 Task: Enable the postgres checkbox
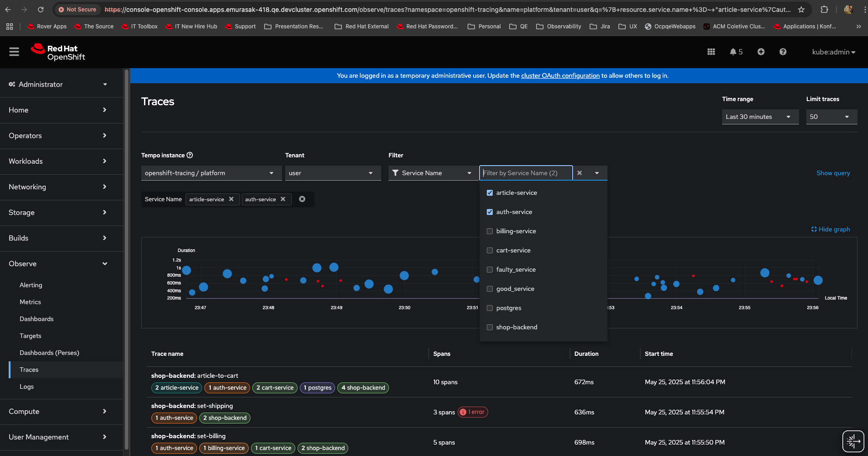[490, 308]
